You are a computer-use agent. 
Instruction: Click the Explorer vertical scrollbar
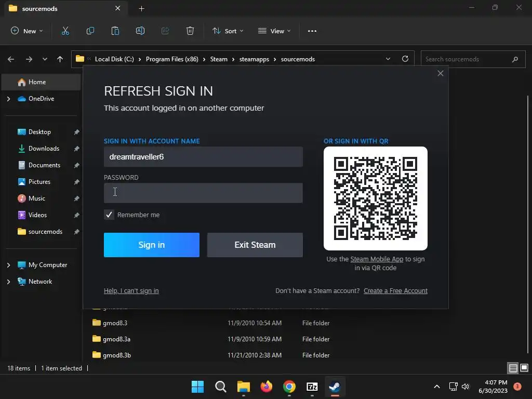[528, 224]
